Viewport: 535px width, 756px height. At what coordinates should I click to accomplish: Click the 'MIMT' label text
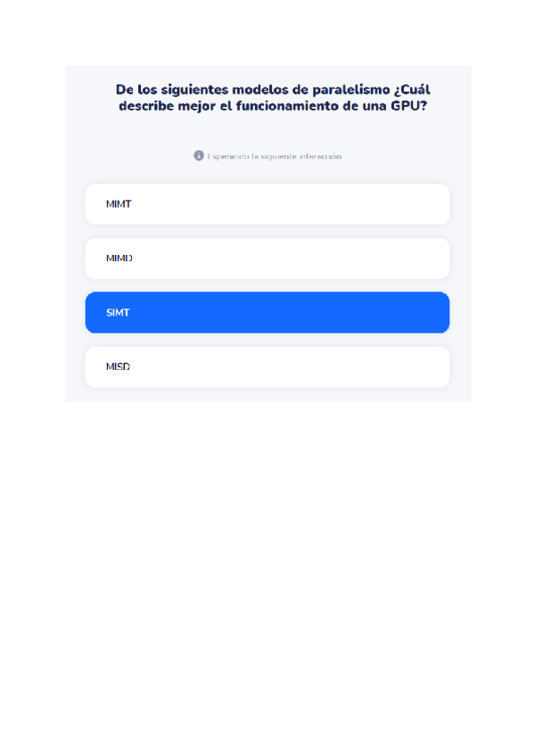119,204
